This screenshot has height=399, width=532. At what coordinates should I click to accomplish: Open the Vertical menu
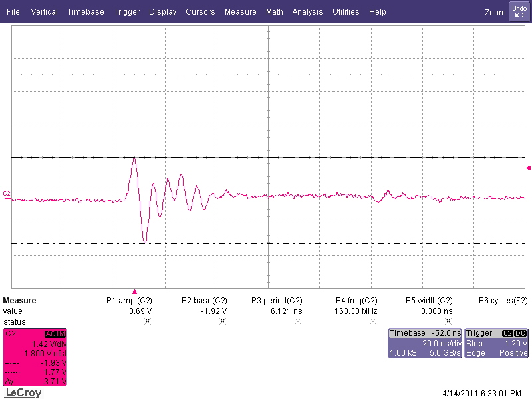[x=44, y=12]
